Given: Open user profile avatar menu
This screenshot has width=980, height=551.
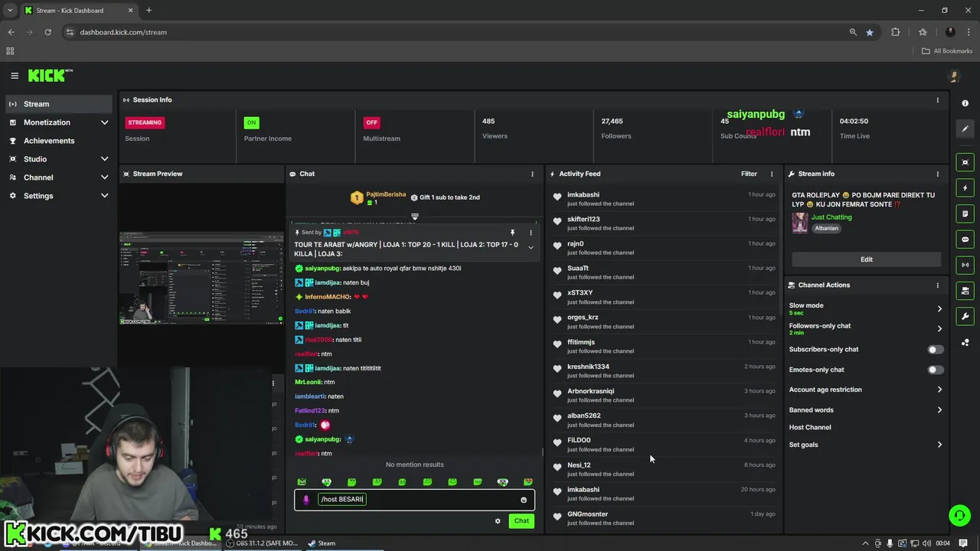Looking at the screenshot, I should point(953,76).
